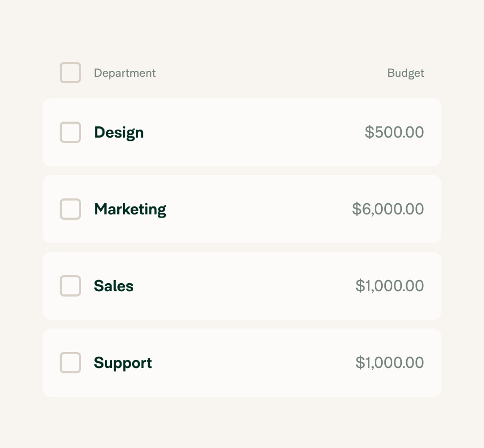Select the Support row's $1,000.00 budget
The width and height of the screenshot is (484, 448).
click(x=390, y=363)
